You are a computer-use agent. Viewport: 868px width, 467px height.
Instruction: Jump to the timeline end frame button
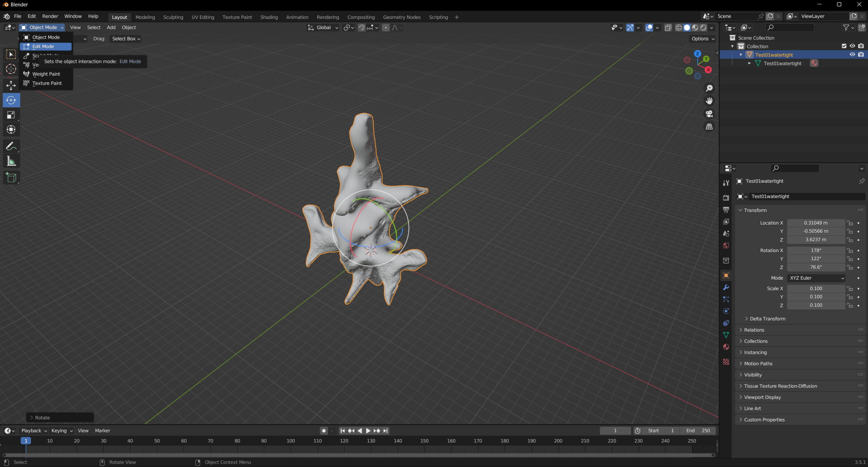coord(386,430)
